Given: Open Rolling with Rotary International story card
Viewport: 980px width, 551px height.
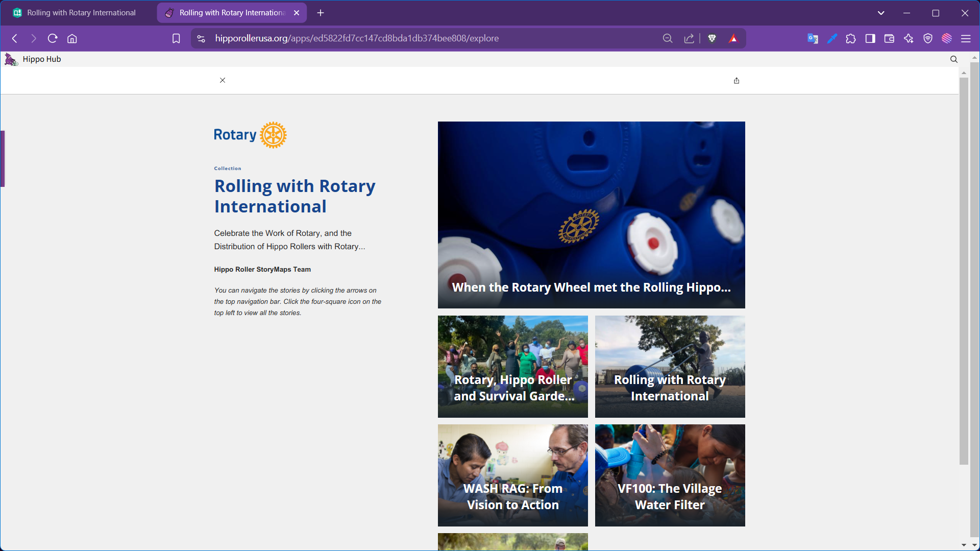Looking at the screenshot, I should (670, 367).
